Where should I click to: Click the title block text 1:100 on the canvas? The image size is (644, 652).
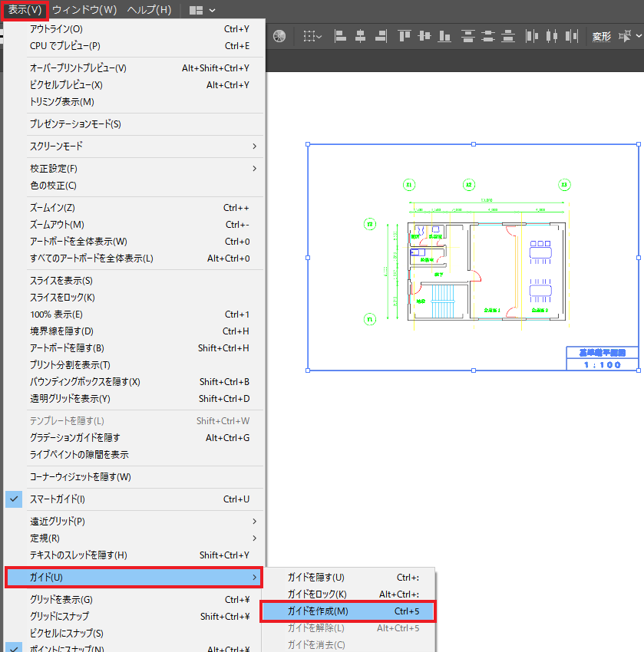pyautogui.click(x=603, y=364)
